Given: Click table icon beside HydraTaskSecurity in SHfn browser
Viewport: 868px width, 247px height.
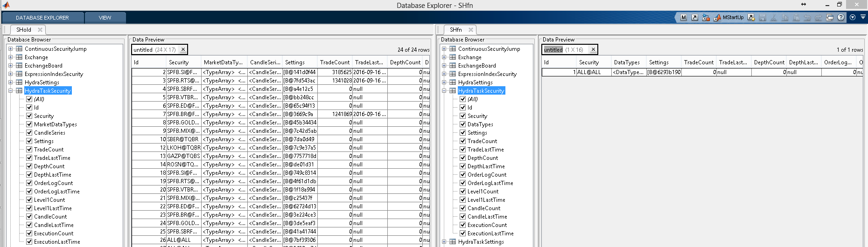Looking at the screenshot, I should pyautogui.click(x=453, y=90).
